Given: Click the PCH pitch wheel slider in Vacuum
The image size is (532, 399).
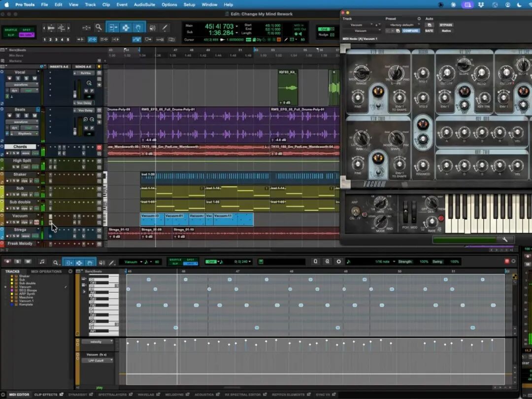Looking at the screenshot, I should coord(405,212).
